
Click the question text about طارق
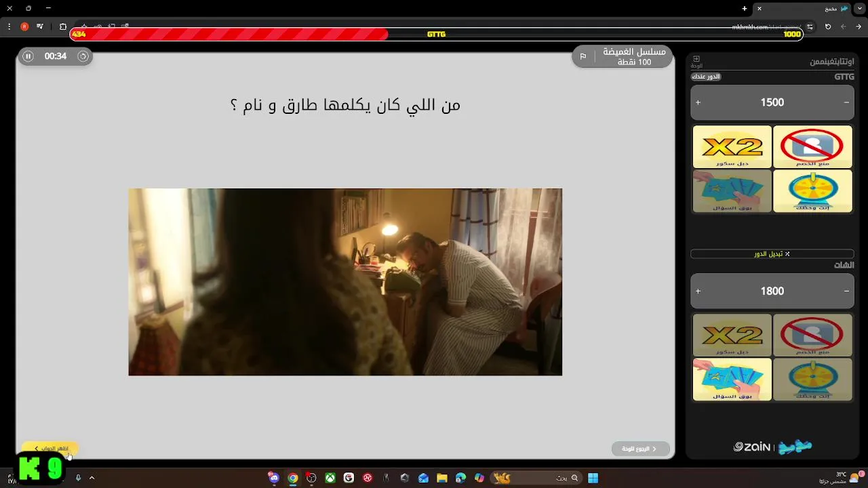pyautogui.click(x=345, y=105)
